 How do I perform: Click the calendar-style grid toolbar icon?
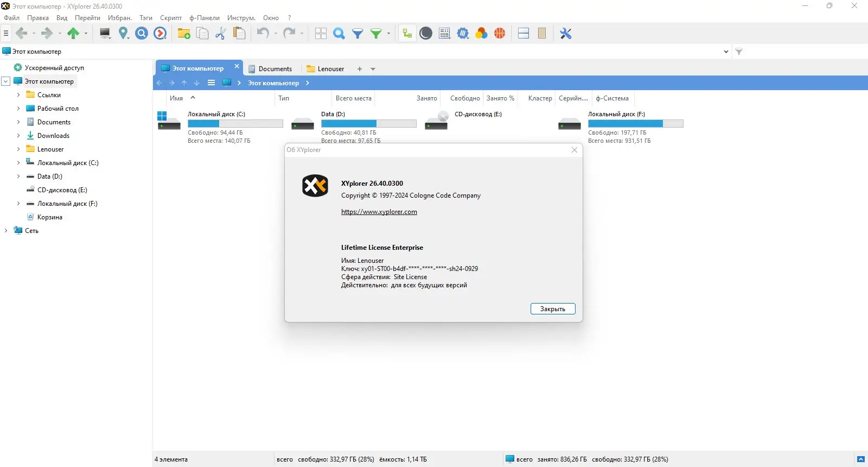444,34
